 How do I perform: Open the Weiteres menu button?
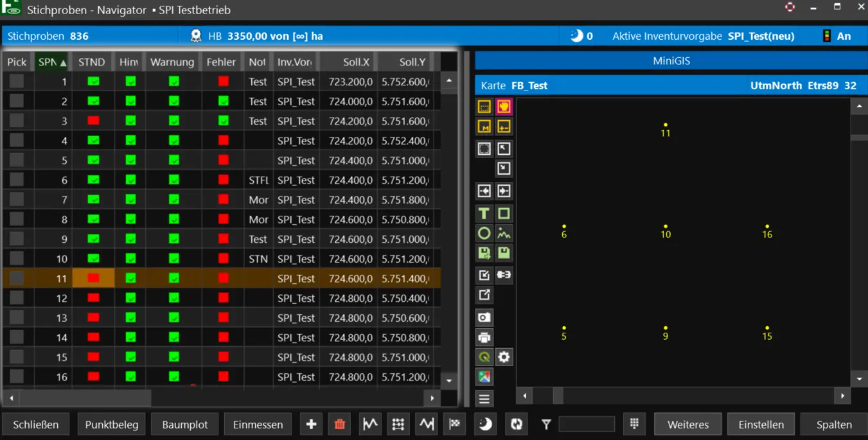pos(687,425)
